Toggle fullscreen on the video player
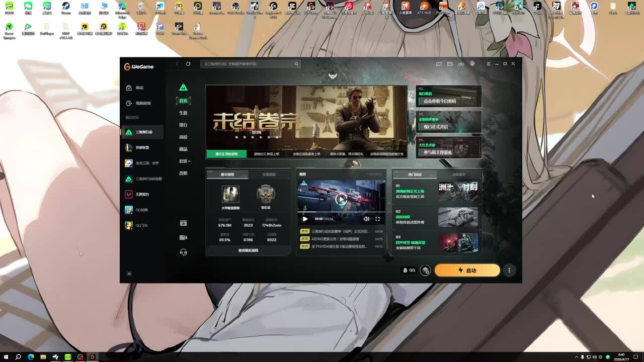The image size is (644, 362). click(x=377, y=219)
